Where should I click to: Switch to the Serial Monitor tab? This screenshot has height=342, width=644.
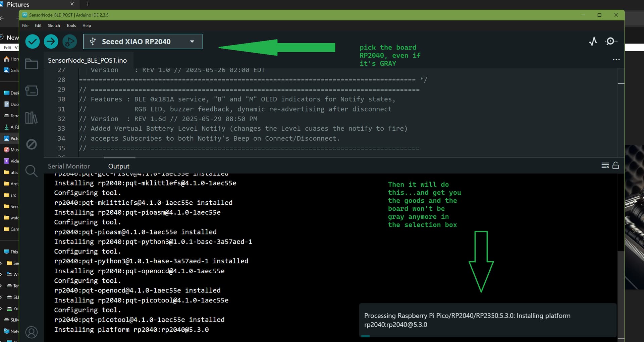tap(69, 166)
